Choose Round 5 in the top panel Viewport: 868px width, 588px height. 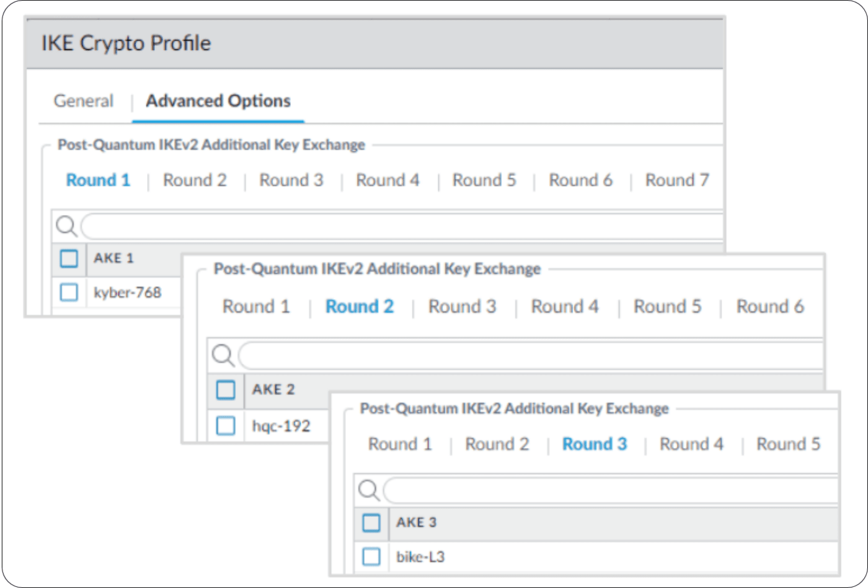[x=484, y=180]
